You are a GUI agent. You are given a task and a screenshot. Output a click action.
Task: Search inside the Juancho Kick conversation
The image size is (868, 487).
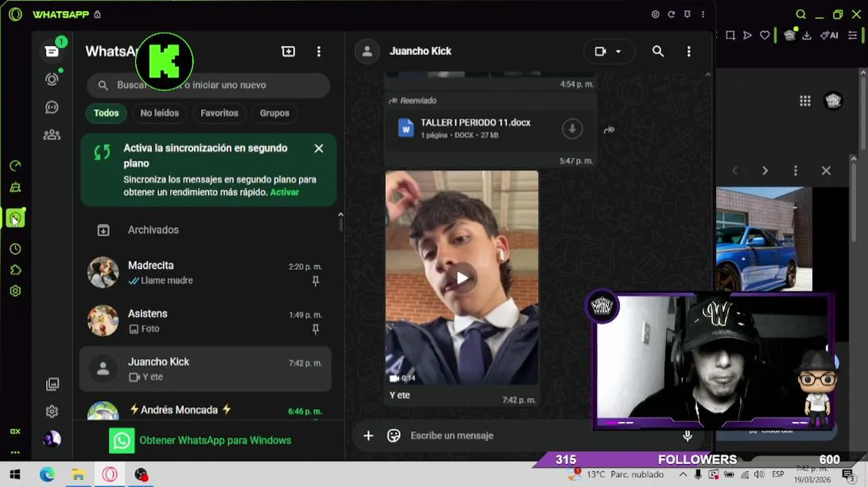pos(658,51)
